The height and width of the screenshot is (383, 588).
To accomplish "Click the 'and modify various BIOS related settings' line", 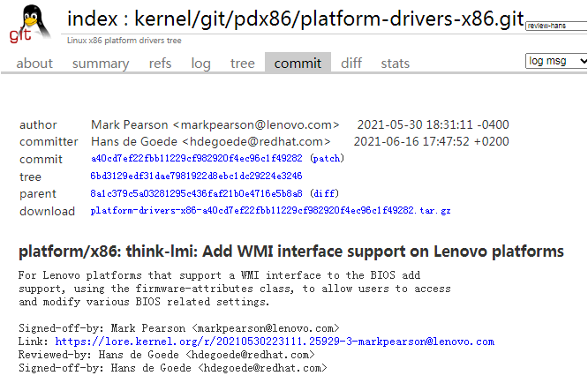I will coord(144,302).
